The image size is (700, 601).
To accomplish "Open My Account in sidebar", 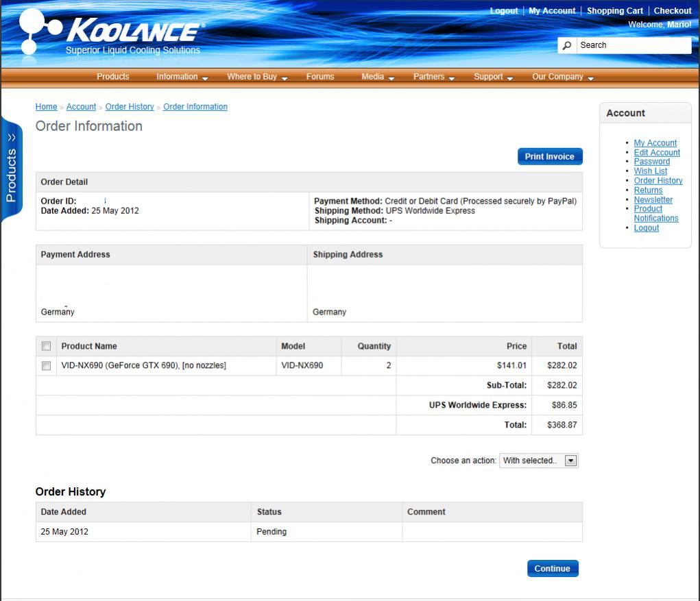I will (655, 143).
